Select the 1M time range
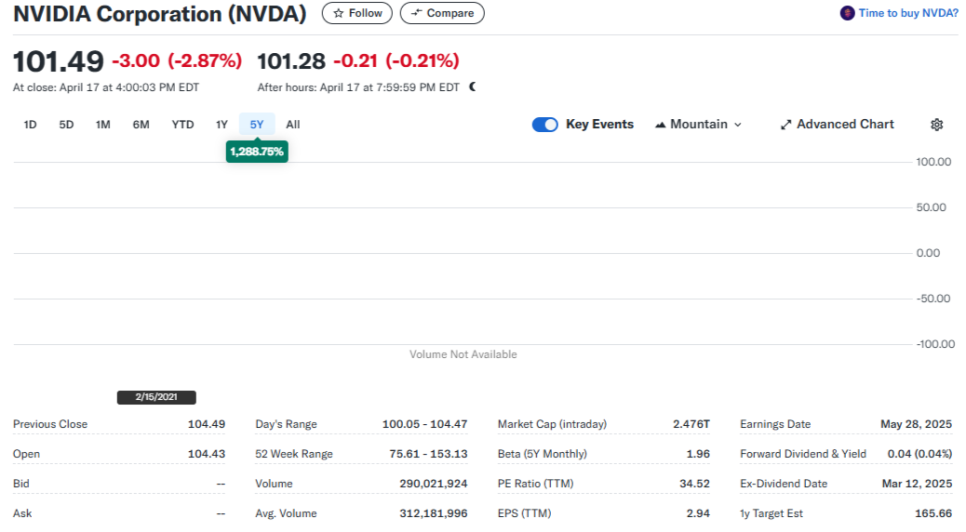The width and height of the screenshot is (966, 532). tap(103, 124)
